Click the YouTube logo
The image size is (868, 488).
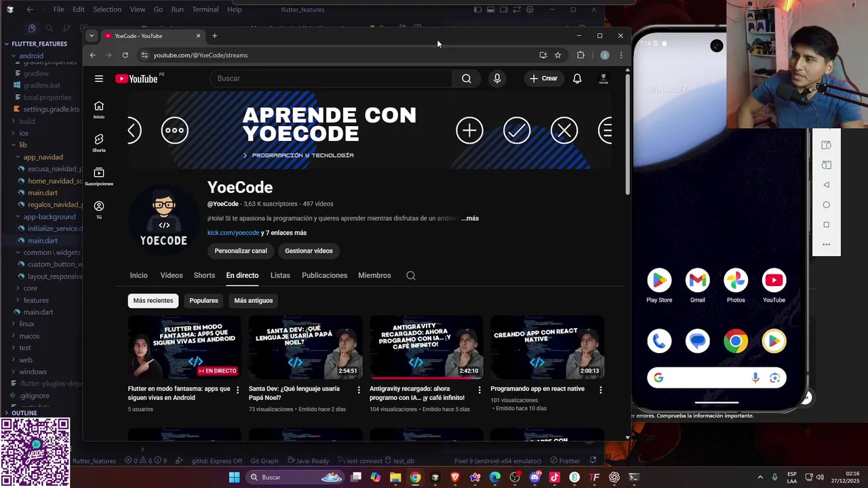137,79
